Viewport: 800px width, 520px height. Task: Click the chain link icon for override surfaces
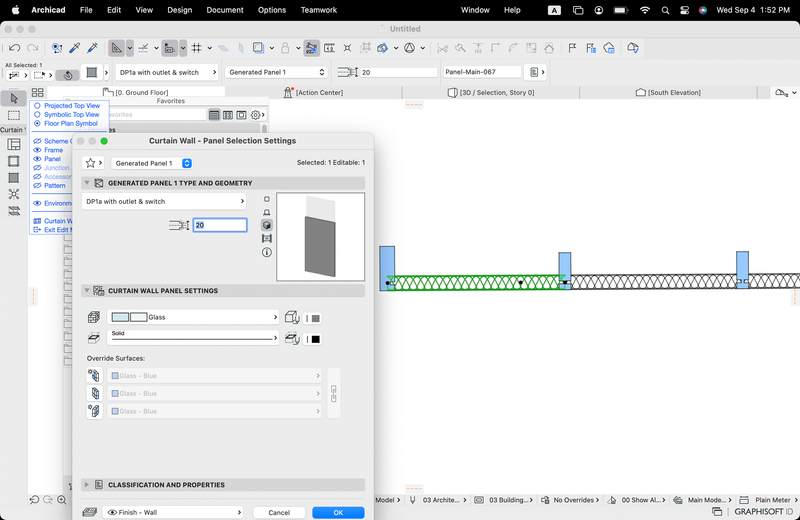334,393
